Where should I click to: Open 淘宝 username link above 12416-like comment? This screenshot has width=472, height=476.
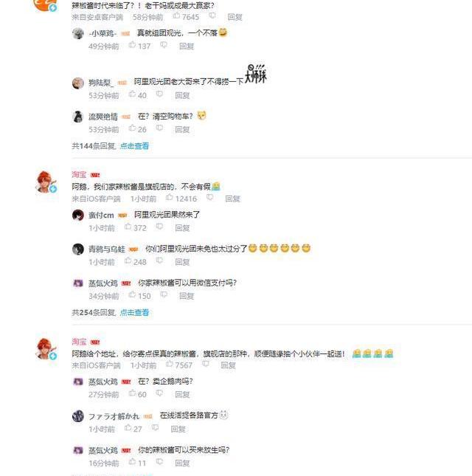pyautogui.click(x=79, y=175)
